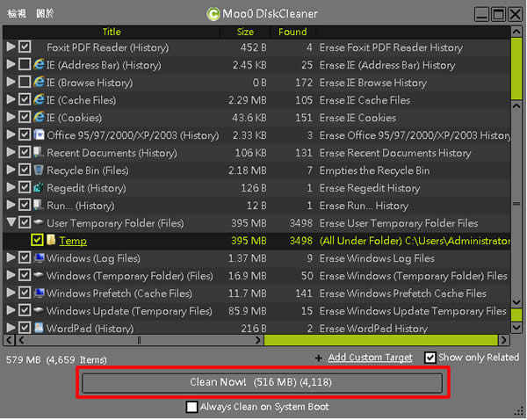The width and height of the screenshot is (527, 420).
Task: Click the vertical scrollbar down arrow at bottom
Action: pos(516,327)
